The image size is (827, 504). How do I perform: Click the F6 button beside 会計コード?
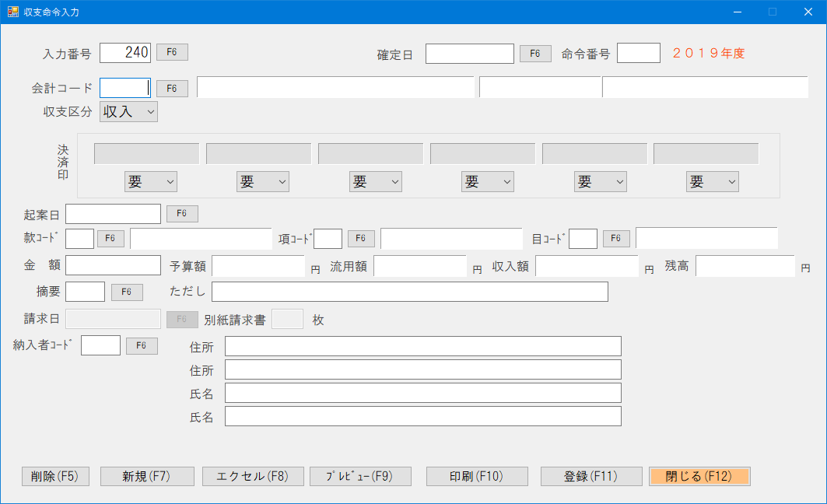pyautogui.click(x=171, y=88)
